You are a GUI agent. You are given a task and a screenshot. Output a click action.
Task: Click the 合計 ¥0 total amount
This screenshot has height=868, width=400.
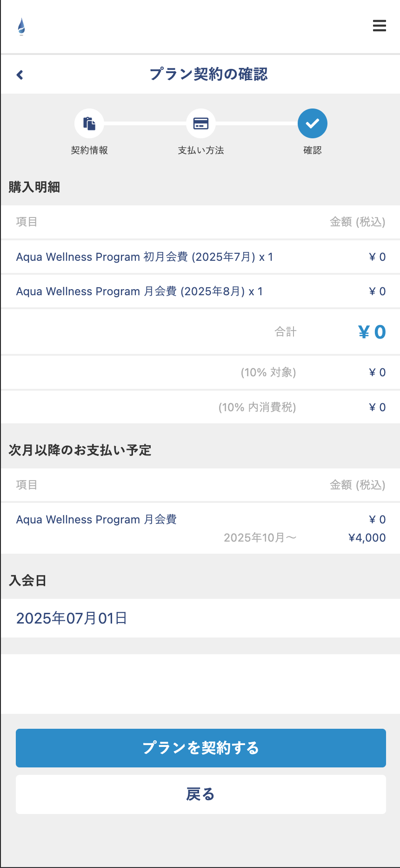372,332
